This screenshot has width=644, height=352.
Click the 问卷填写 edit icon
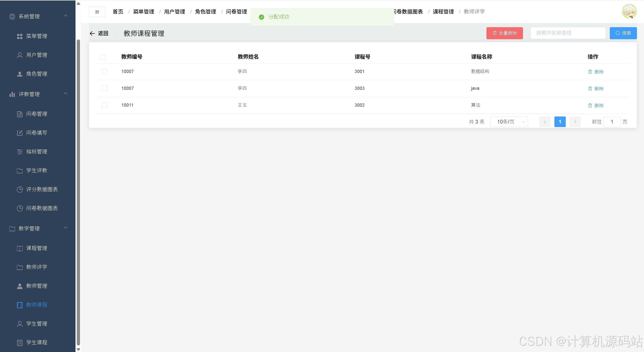pos(20,133)
